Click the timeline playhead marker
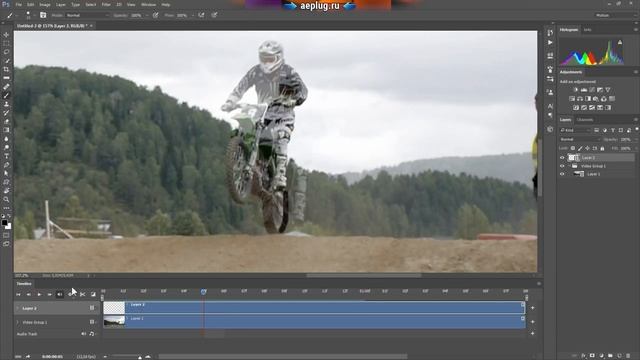Screen dimensions: 640x360 pyautogui.click(x=203, y=291)
